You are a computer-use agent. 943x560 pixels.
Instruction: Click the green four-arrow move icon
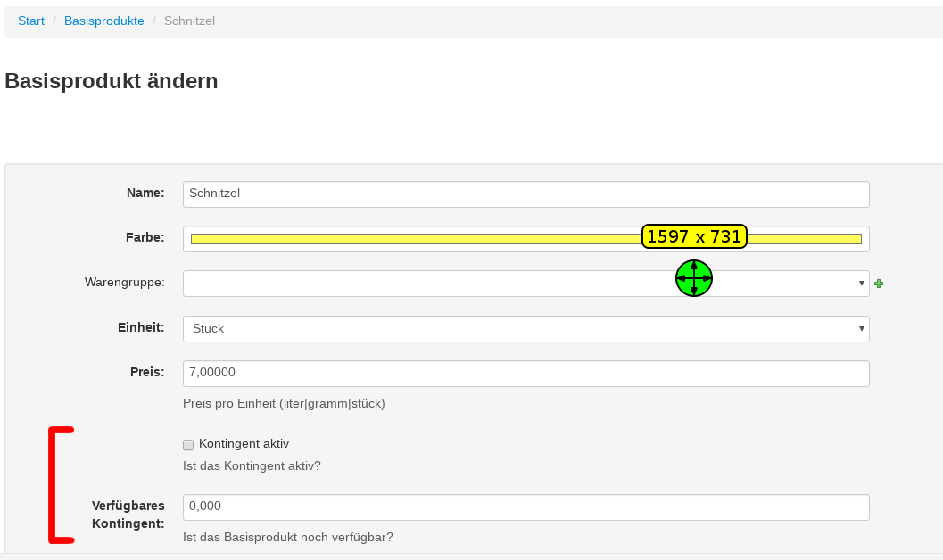(694, 278)
